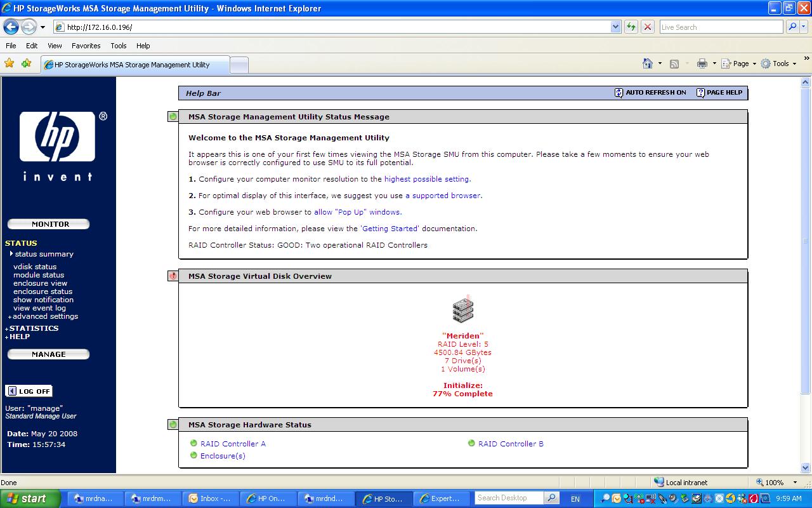Open the Home icon in IE toolbar
This screenshot has width=812, height=508.
[x=647, y=63]
